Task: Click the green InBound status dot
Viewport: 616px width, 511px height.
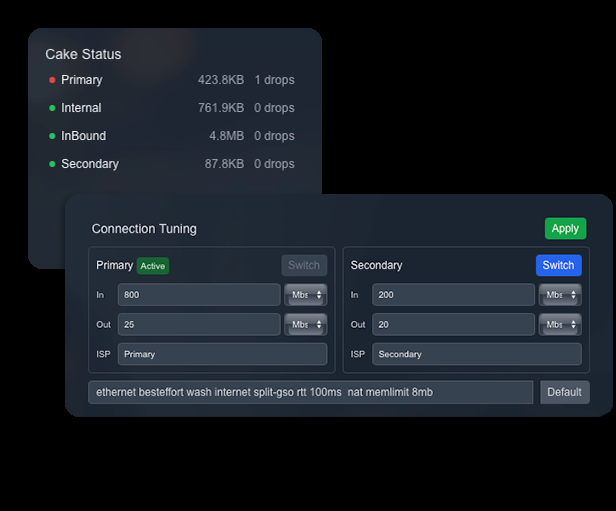Action: click(52, 136)
